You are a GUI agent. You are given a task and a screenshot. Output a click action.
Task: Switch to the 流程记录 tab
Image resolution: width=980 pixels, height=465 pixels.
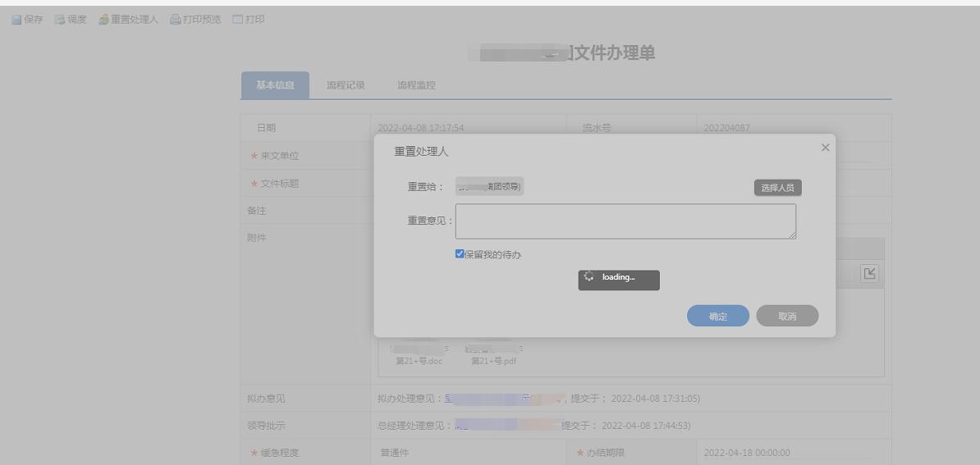click(x=346, y=85)
